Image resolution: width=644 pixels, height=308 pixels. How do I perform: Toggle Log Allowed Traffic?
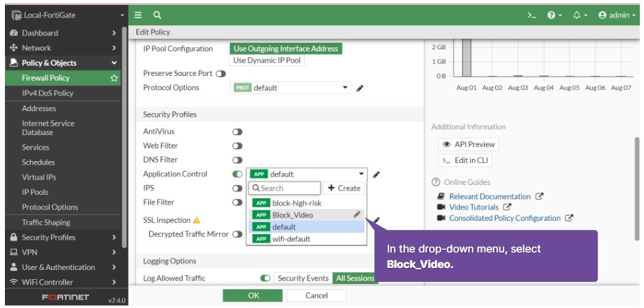coord(265,278)
